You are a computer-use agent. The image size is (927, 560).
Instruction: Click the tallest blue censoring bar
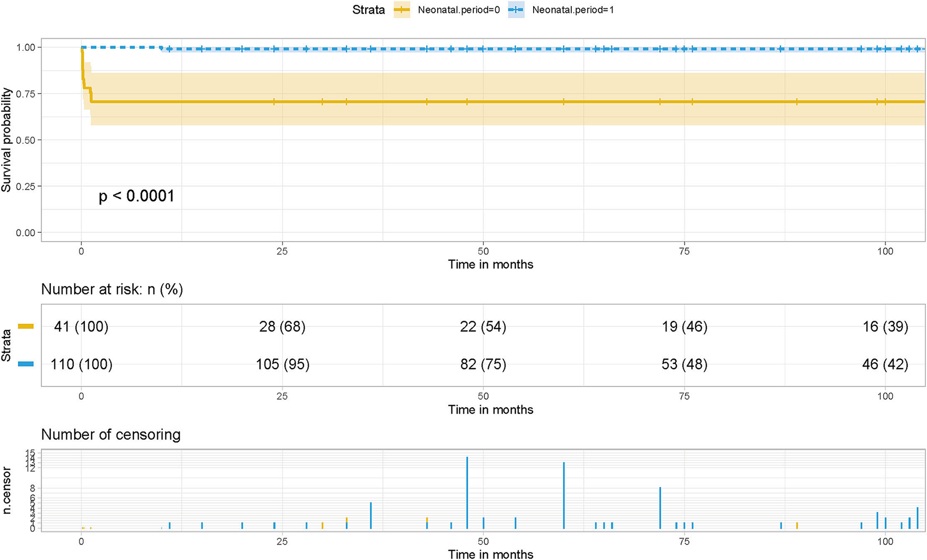click(467, 492)
